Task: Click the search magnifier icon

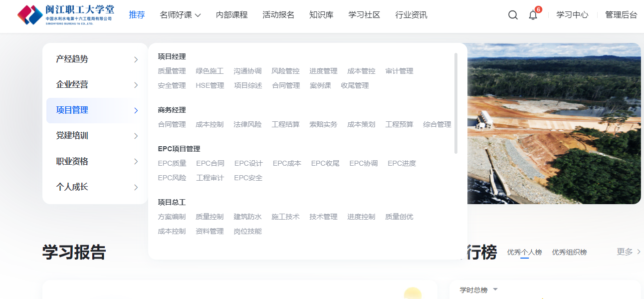Action: pos(513,15)
